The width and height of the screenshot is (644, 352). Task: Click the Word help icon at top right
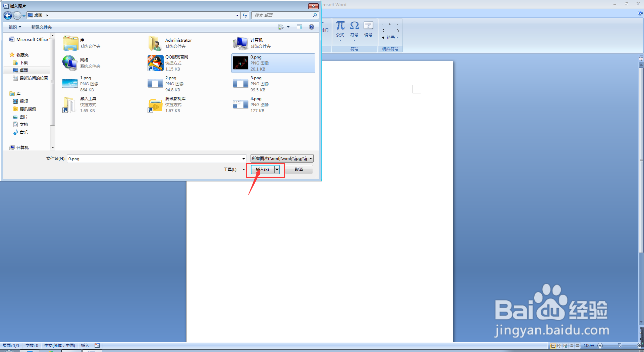coord(640,13)
